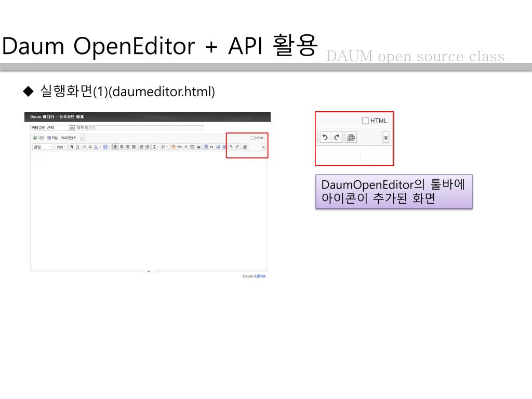This screenshot has height=399, width=532.
Task: Insert a rich text box
Action: pyautogui.click(x=205, y=147)
